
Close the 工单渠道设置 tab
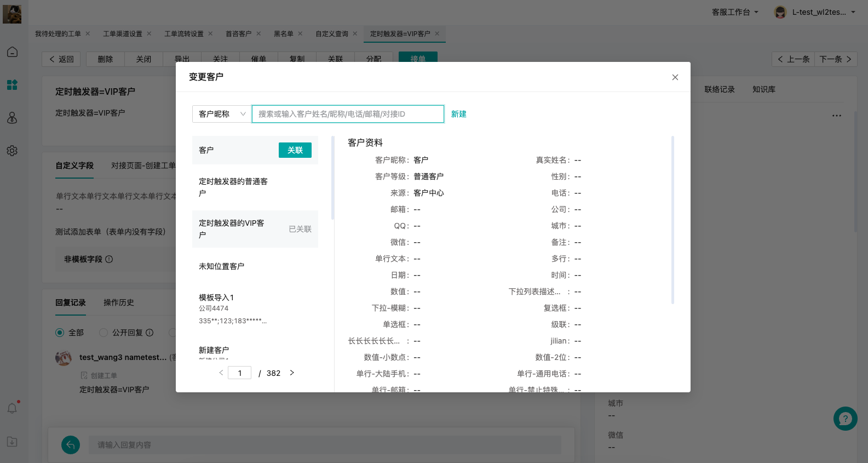pyautogui.click(x=149, y=34)
